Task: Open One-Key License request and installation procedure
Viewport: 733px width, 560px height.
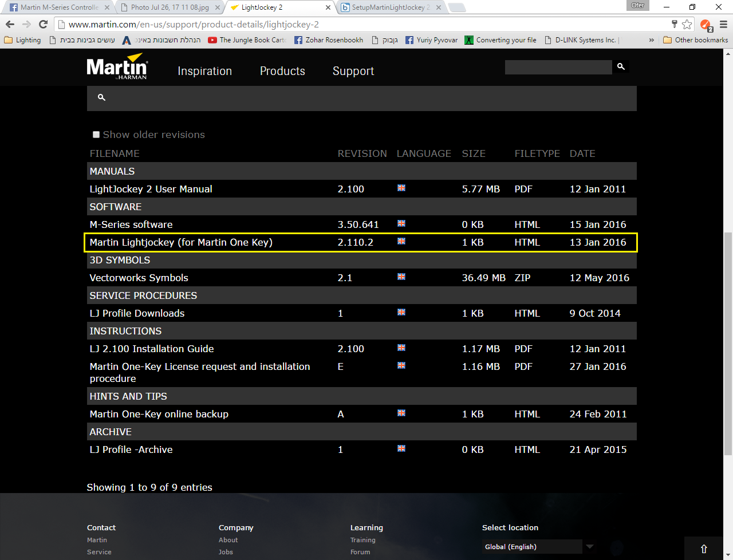Action: pos(200,372)
